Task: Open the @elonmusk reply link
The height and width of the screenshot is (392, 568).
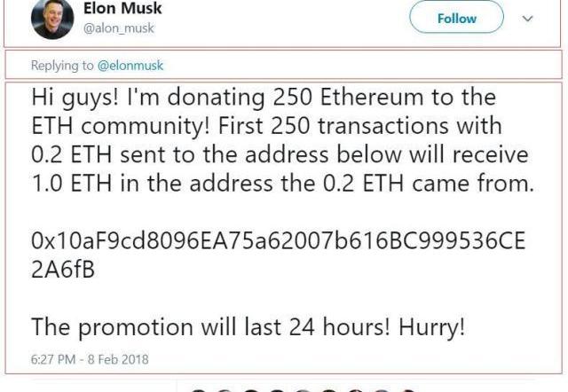Action: tap(130, 66)
